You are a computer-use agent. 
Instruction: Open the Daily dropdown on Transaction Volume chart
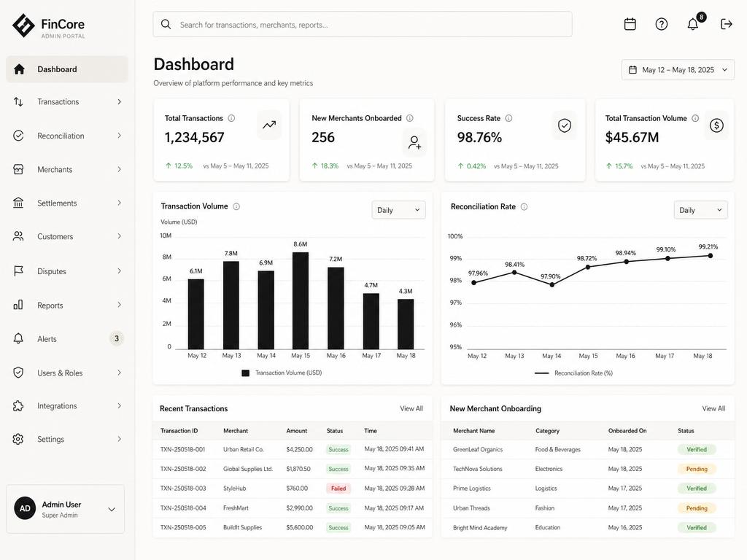coord(398,210)
